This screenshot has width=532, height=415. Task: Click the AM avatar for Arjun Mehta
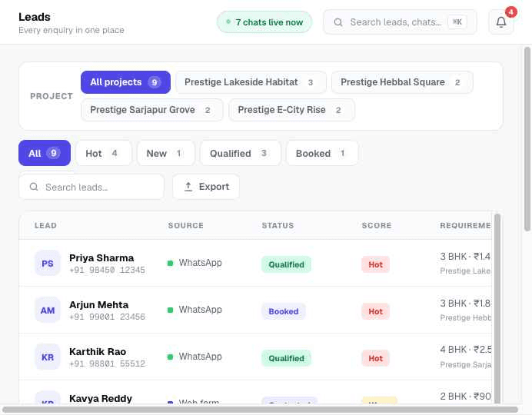coord(48,310)
